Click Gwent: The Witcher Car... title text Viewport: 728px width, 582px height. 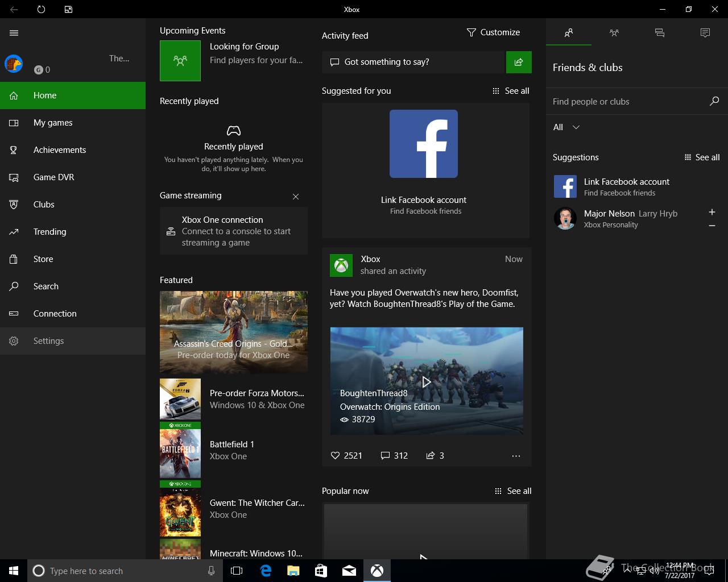(x=257, y=502)
